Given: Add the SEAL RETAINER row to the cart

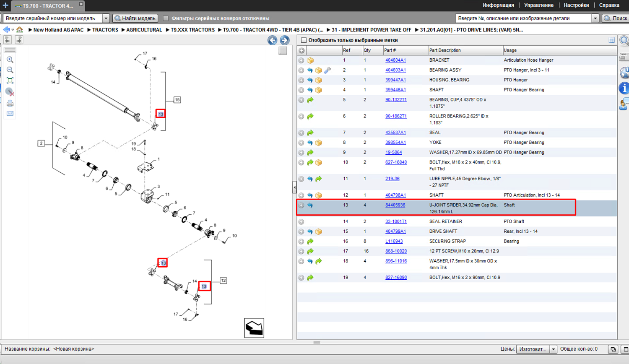Looking at the screenshot, I should pos(301,222).
